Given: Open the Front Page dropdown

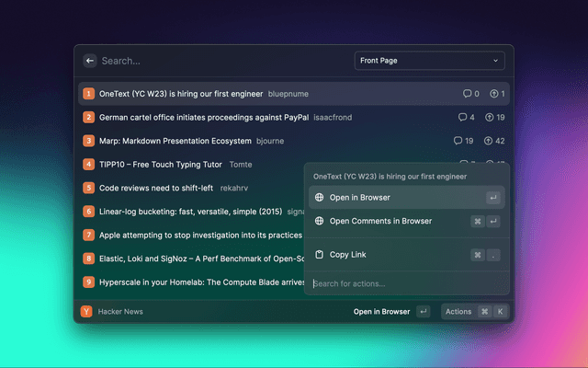Looking at the screenshot, I should point(430,61).
